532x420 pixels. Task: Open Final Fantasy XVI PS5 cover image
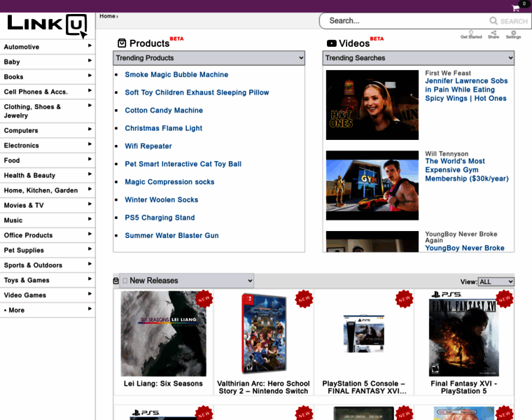[x=464, y=333]
